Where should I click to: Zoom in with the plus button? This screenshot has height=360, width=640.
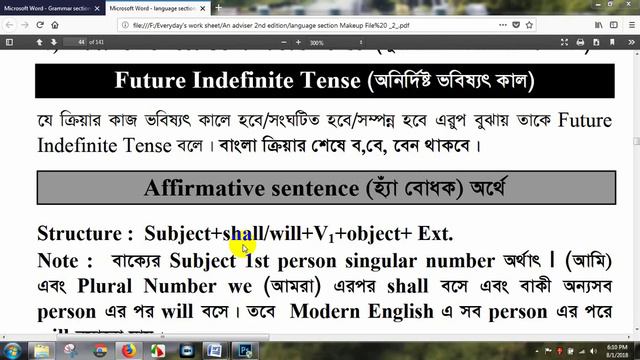pos(298,42)
